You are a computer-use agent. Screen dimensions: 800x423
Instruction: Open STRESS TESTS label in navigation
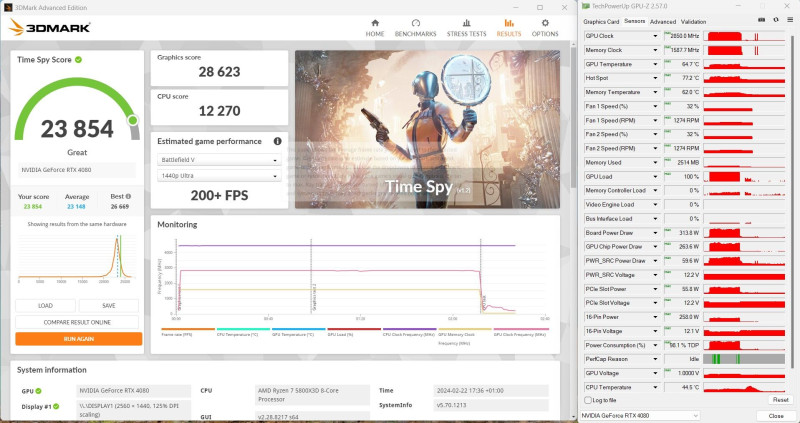[x=466, y=34]
